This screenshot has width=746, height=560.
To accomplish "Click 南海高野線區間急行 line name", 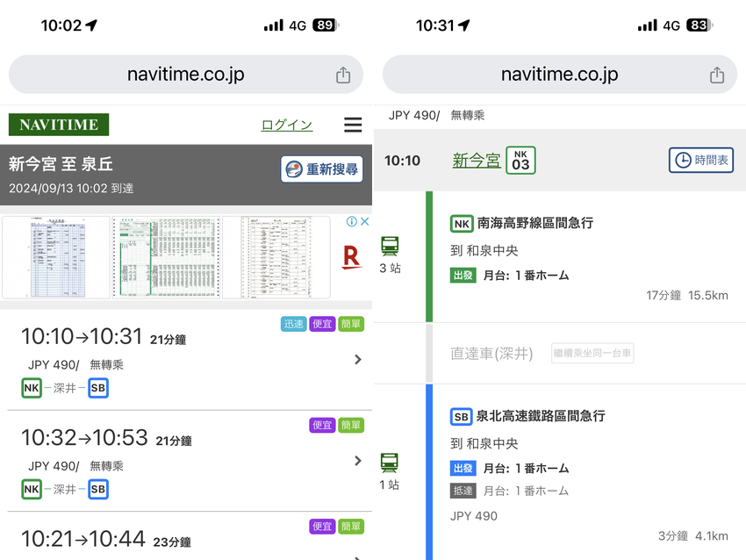I will 535,223.
